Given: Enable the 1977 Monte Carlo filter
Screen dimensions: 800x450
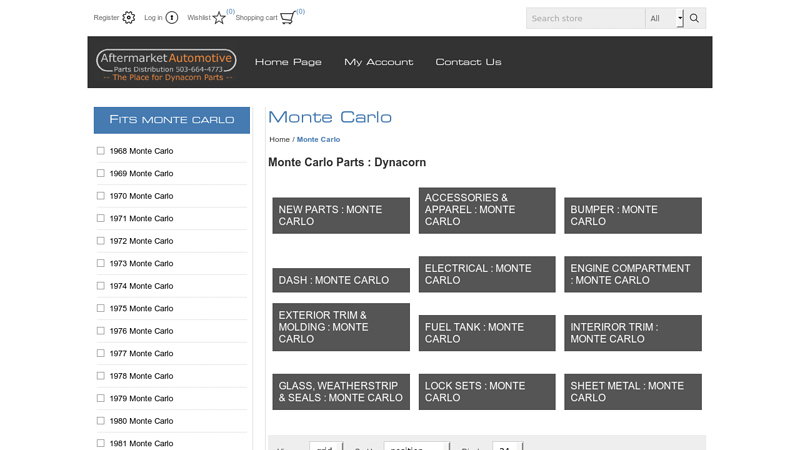Looking at the screenshot, I should click(101, 353).
